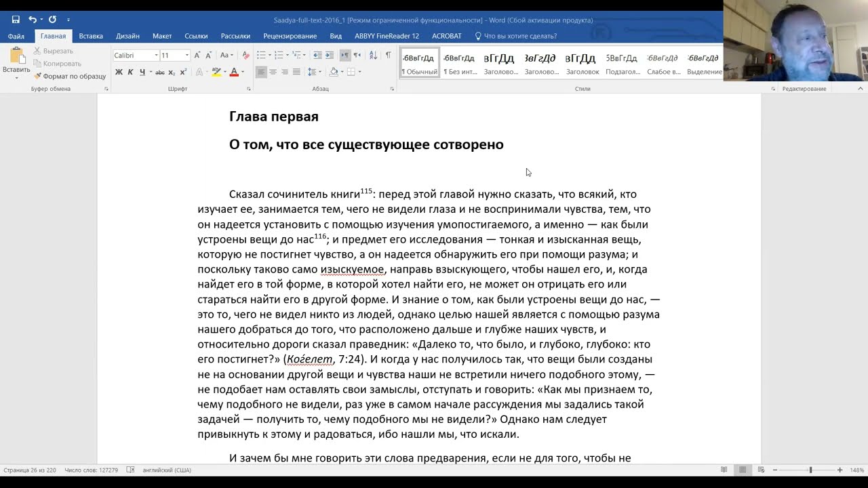
Task: Open the font size 11 dropdown
Action: point(186,55)
